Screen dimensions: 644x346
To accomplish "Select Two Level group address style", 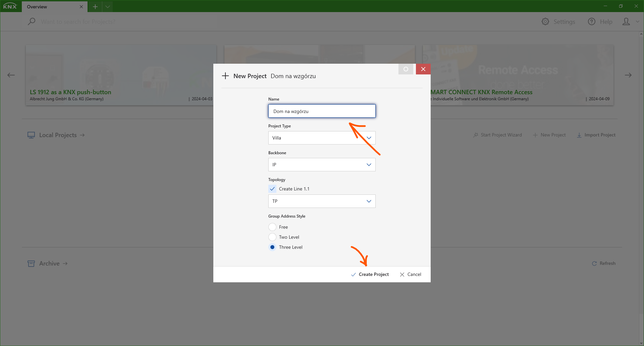I will 272,237.
